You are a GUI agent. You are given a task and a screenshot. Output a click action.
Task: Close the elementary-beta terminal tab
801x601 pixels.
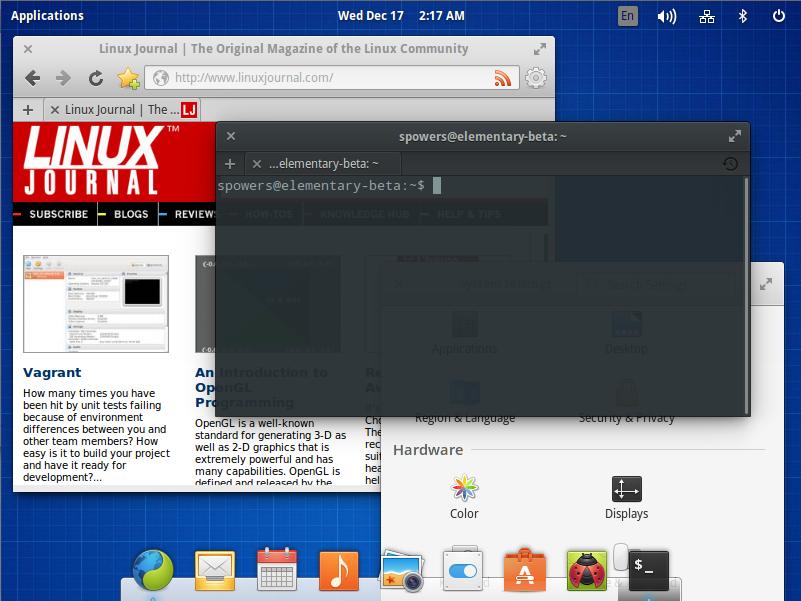point(256,164)
